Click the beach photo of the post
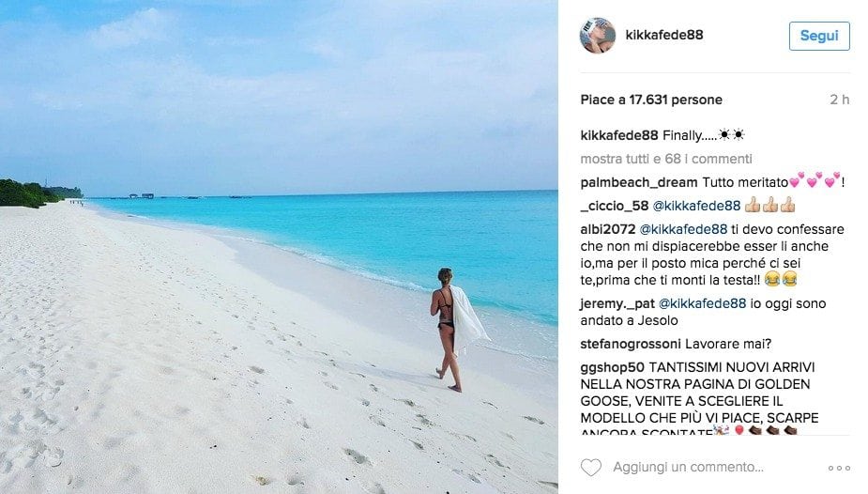Viewport: 868px width, 494px height. click(279, 247)
